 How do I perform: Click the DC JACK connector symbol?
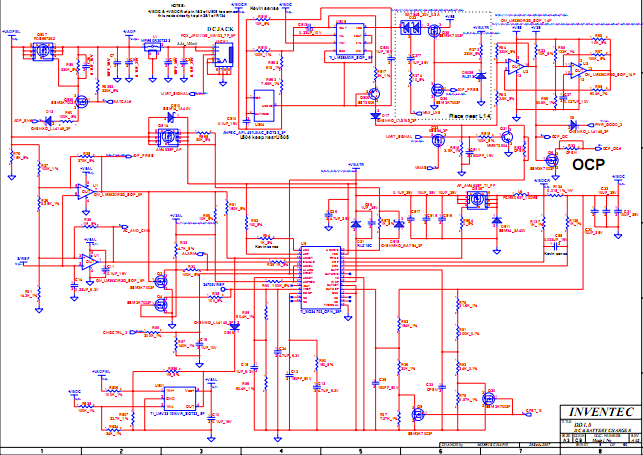pyautogui.click(x=220, y=61)
